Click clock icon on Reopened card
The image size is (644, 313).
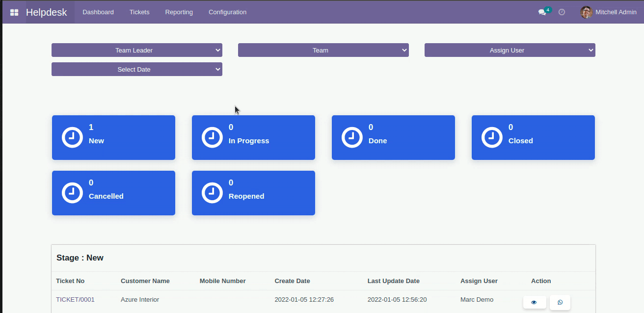212,193
